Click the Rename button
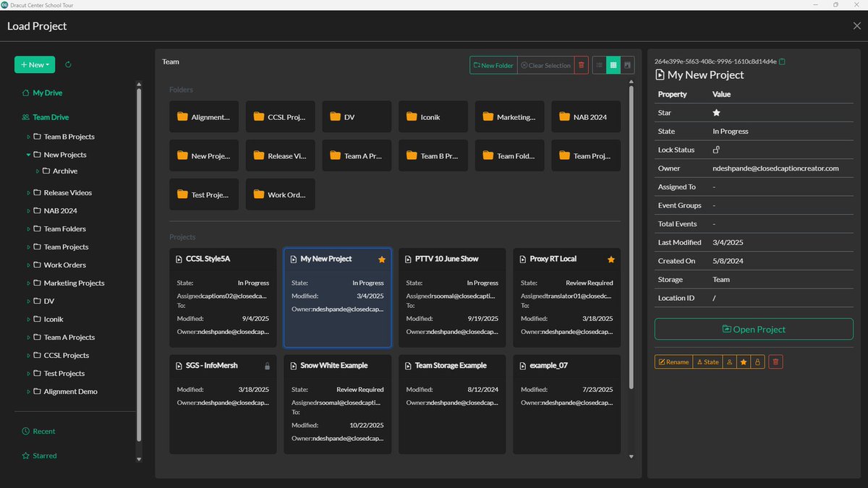The height and width of the screenshot is (488, 868). pyautogui.click(x=673, y=361)
